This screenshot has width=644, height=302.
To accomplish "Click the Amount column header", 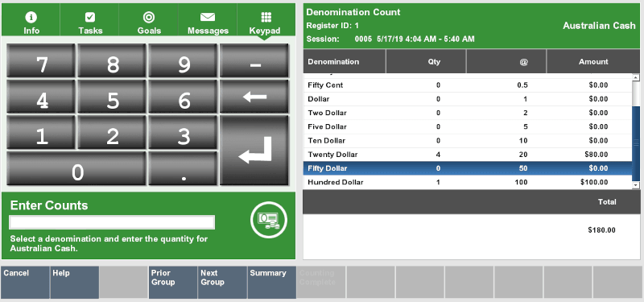I will point(593,62).
